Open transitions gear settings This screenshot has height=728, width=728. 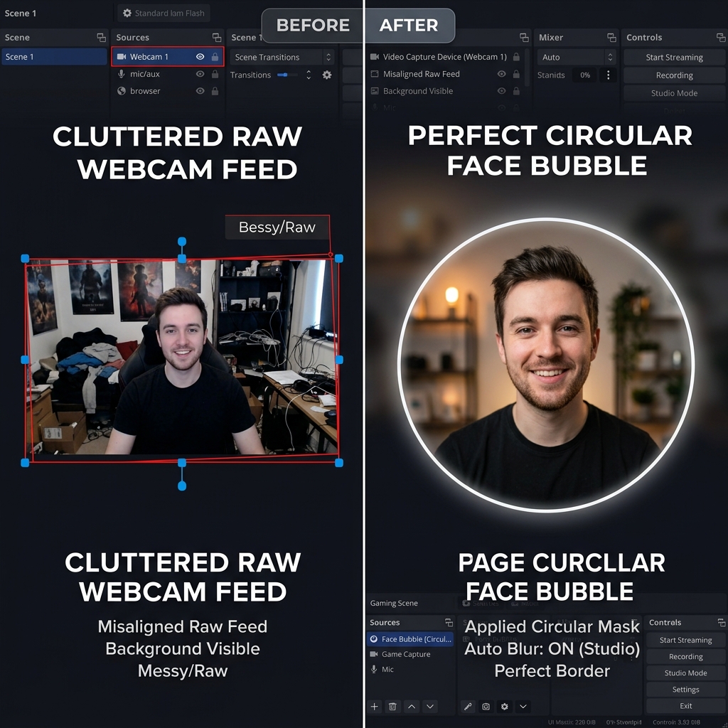click(327, 75)
